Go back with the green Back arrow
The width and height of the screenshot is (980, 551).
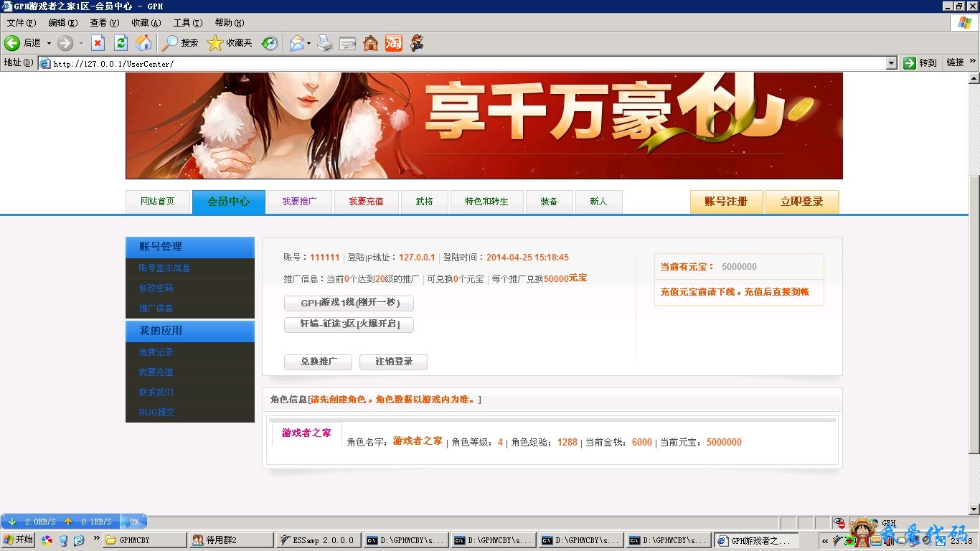[13, 43]
